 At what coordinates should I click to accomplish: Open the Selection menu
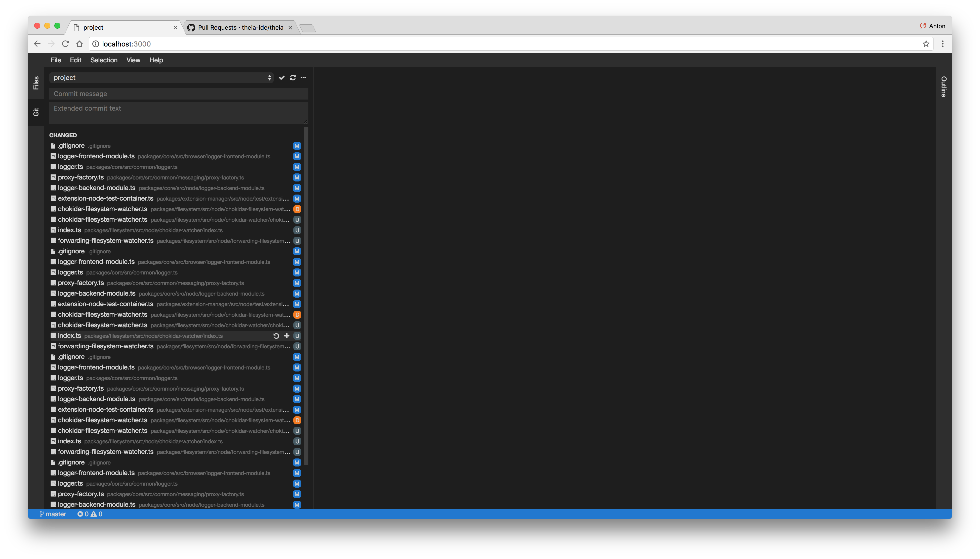click(x=104, y=60)
